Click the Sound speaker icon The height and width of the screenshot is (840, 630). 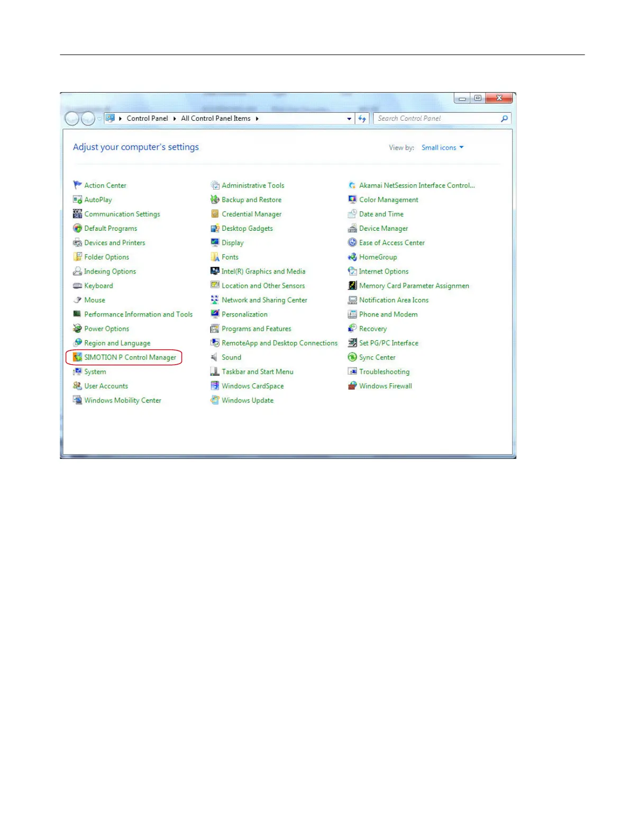click(215, 357)
